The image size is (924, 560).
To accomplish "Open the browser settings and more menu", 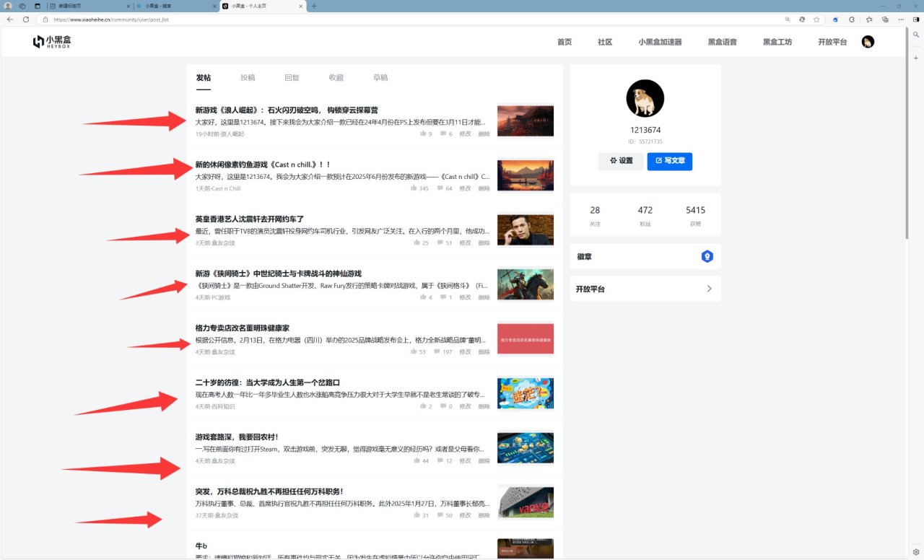I will pyautogui.click(x=901, y=19).
